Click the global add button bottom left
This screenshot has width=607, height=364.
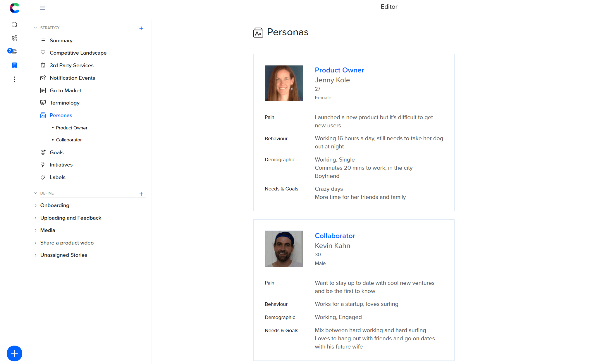point(14,353)
